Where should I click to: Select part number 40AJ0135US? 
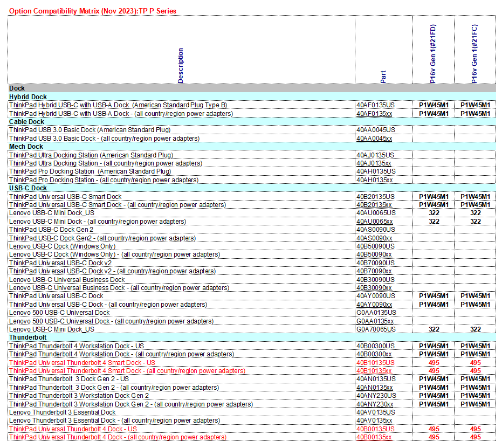pos(375,155)
